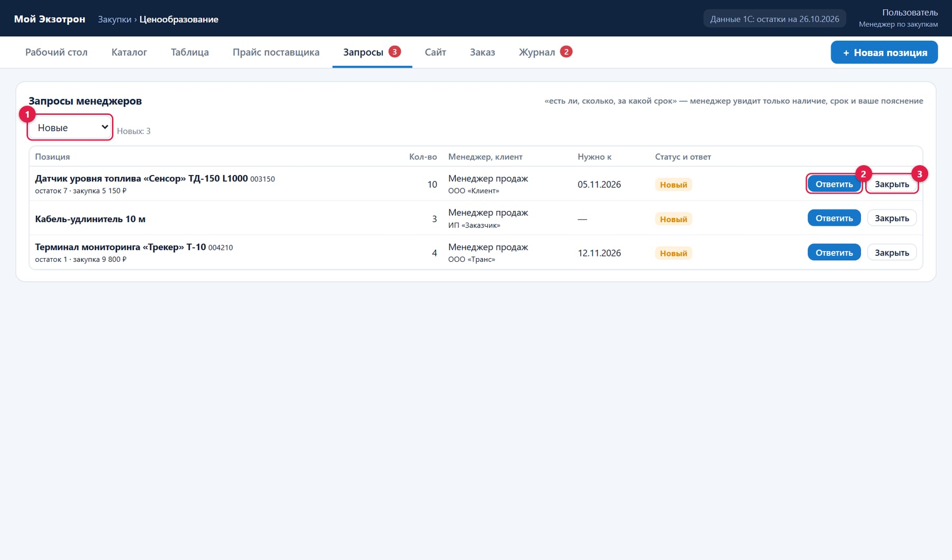This screenshot has height=560, width=952.
Task: Click the Менеджер, клиент column header
Action: [486, 157]
